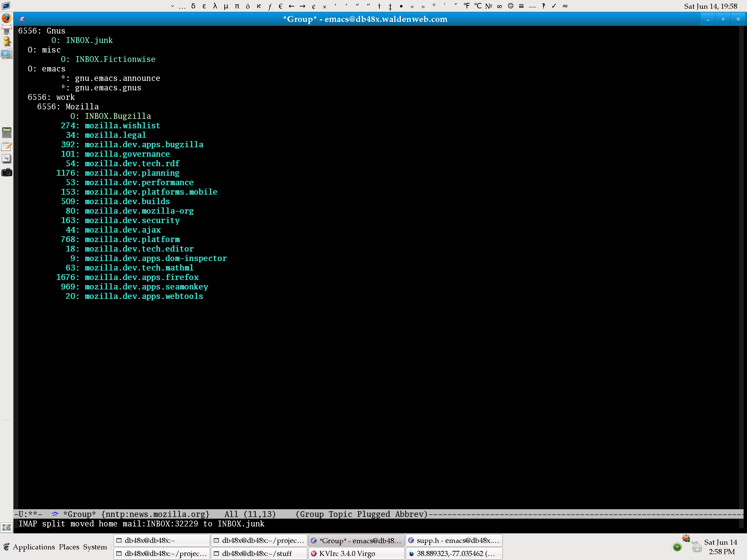Insert the euro sign from the palette
Viewport: 747px width, 560px height.
tap(280, 6)
